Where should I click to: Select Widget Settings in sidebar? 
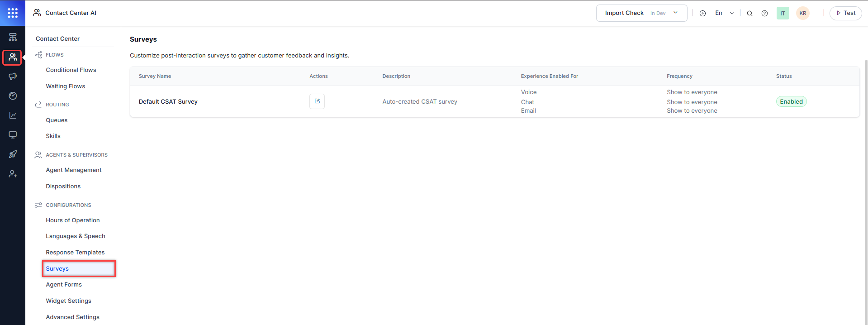tap(68, 301)
